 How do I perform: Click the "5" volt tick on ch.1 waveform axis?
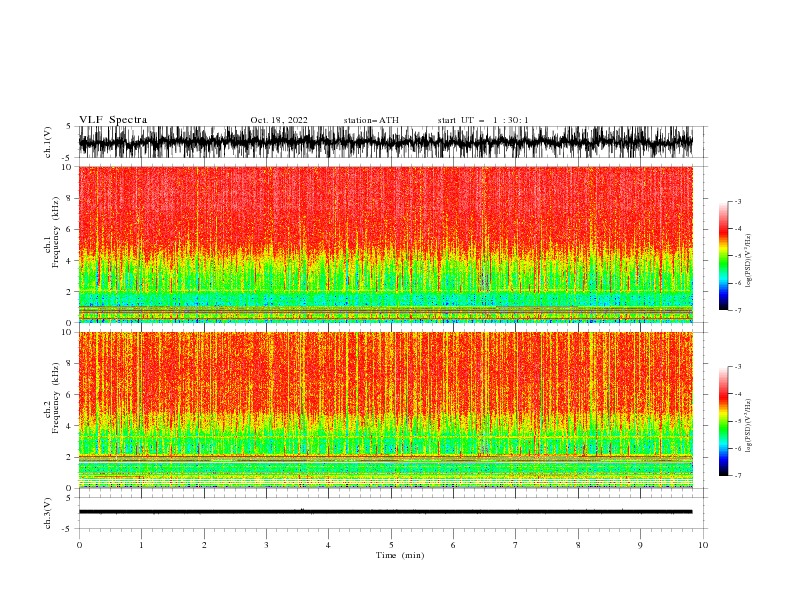pos(70,127)
